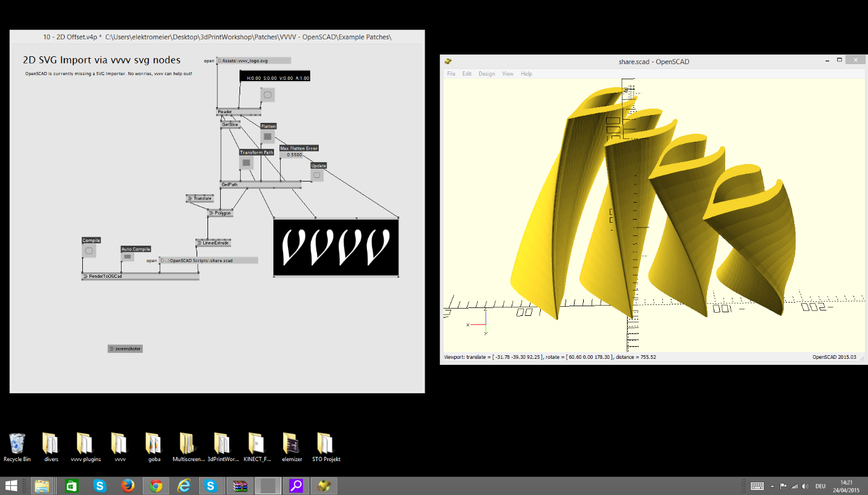Screen dimensions: 868x495
Task: Click the HSVA color value box
Action: tap(275, 77)
